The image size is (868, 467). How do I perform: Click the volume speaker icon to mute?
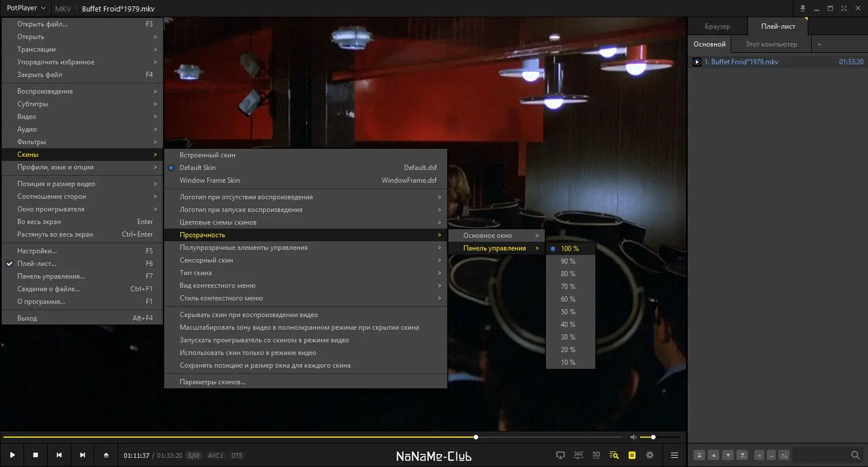633,437
